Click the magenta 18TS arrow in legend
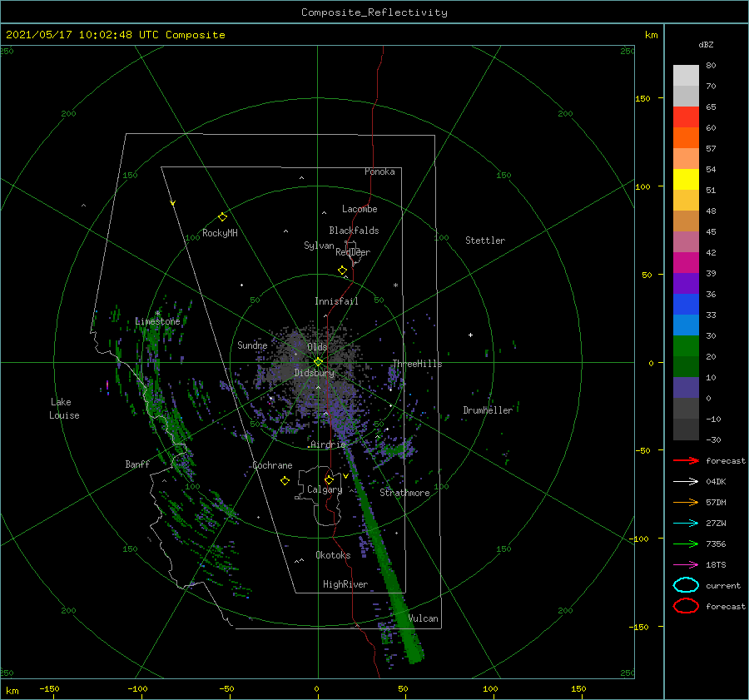 tap(686, 565)
